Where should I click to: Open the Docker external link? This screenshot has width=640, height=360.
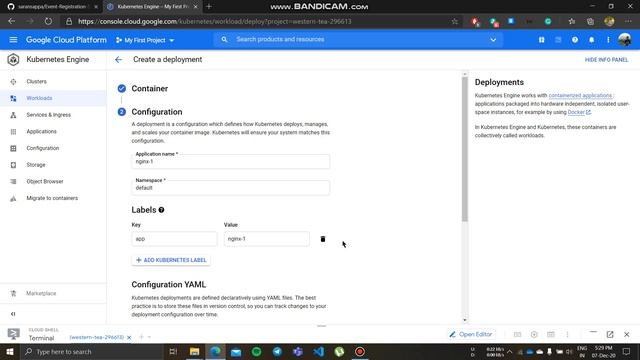[x=579, y=112]
